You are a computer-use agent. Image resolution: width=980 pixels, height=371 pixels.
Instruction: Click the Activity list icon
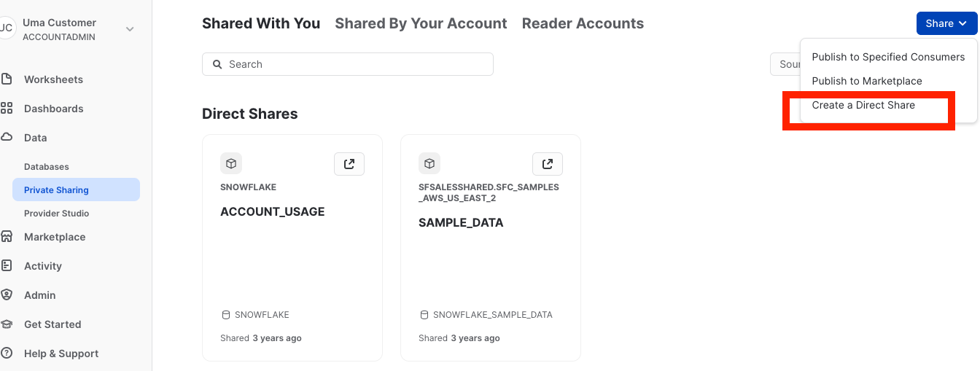click(7, 265)
